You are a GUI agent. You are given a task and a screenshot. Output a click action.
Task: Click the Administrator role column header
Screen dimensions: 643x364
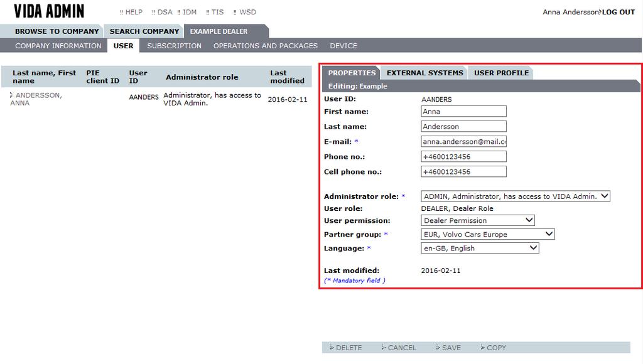pos(202,77)
